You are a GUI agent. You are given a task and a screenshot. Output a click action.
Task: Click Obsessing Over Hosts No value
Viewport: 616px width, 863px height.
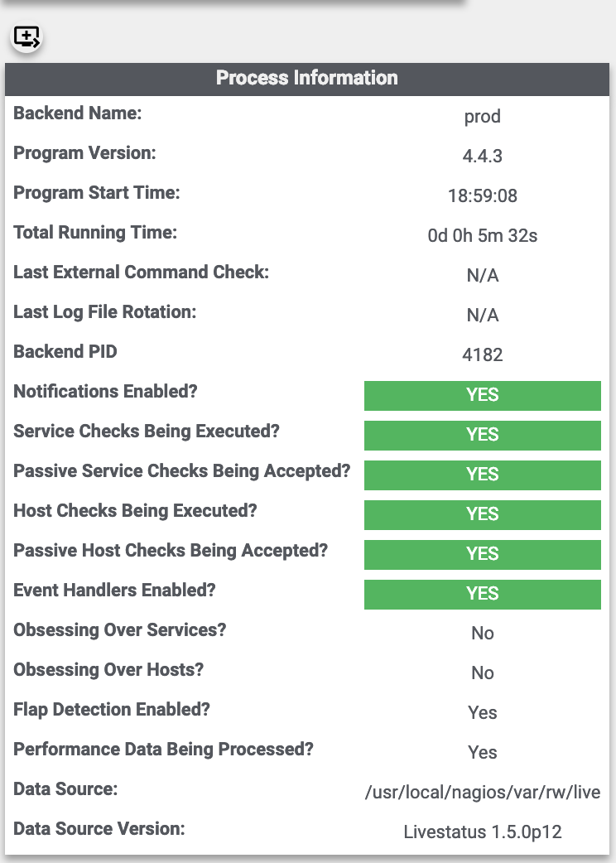(x=482, y=673)
